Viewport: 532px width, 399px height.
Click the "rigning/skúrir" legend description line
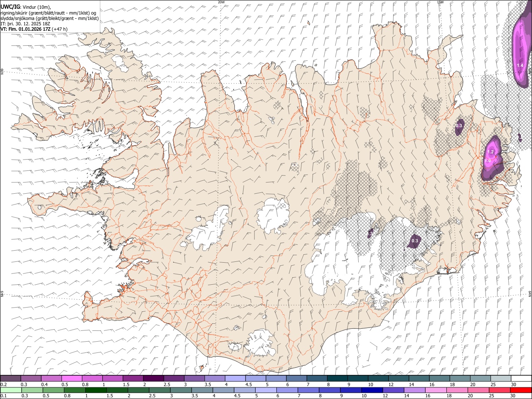pyautogui.click(x=48, y=13)
